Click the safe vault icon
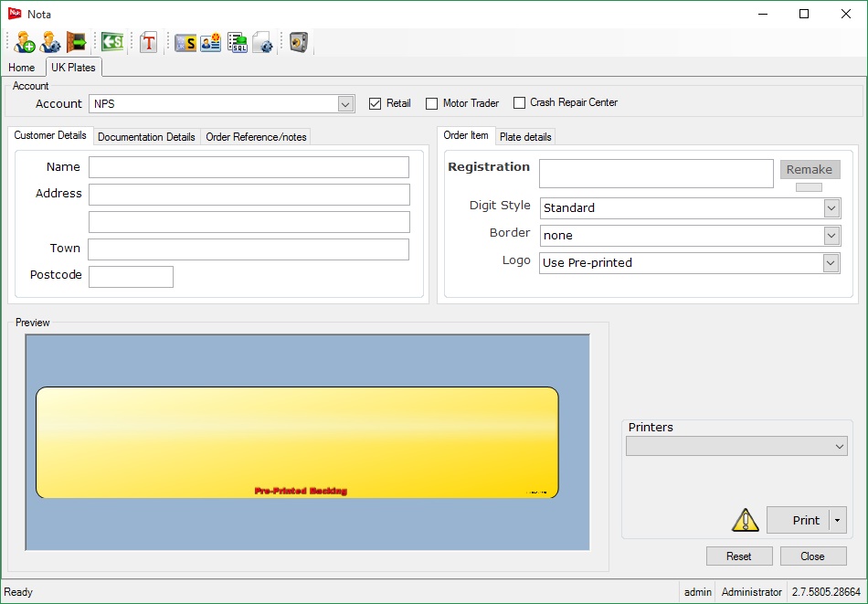This screenshot has width=868, height=604. pyautogui.click(x=299, y=42)
